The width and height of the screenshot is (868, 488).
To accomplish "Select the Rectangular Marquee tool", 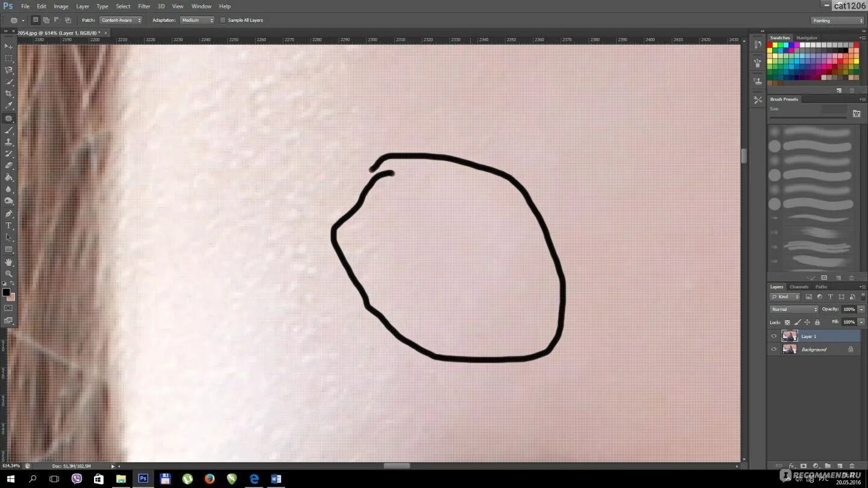I will point(8,58).
